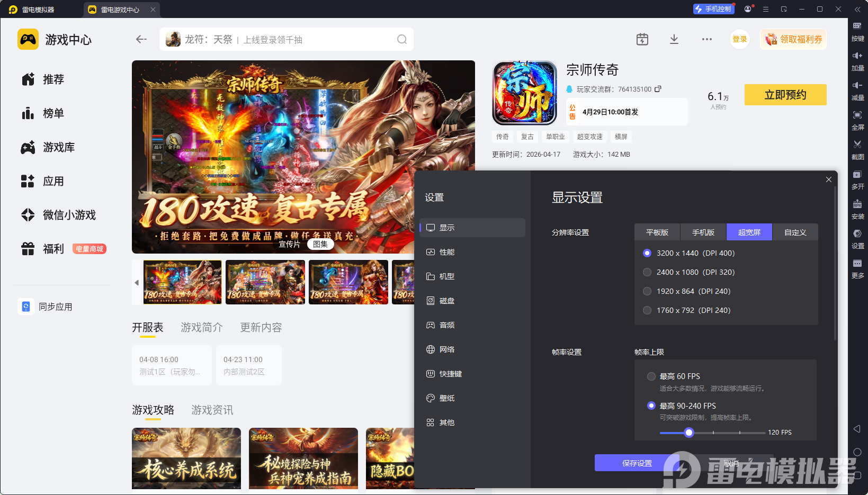The image size is (868, 495).
Task: Tap the Android back triangle icon
Action: tap(857, 429)
